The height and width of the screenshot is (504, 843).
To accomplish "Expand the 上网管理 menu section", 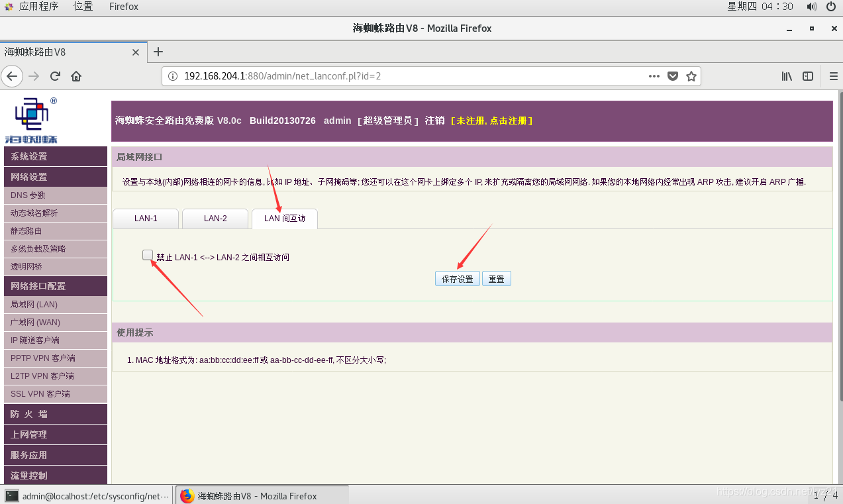I will 56,434.
